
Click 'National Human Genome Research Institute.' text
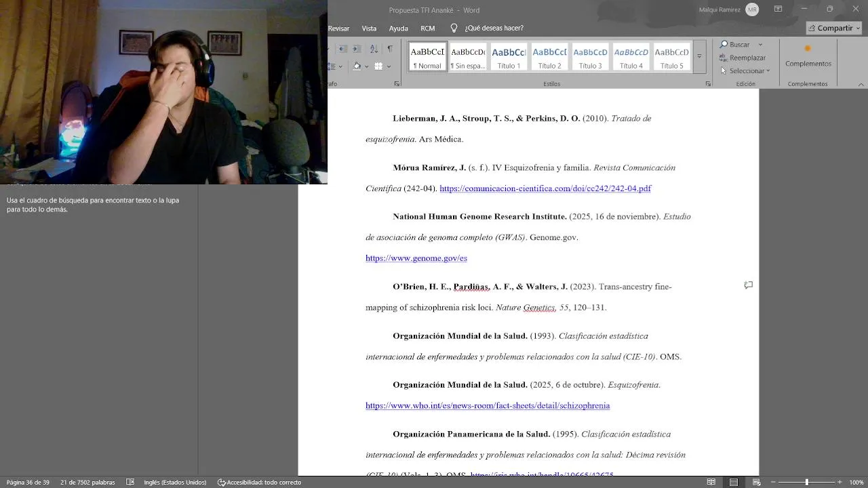tap(479, 217)
